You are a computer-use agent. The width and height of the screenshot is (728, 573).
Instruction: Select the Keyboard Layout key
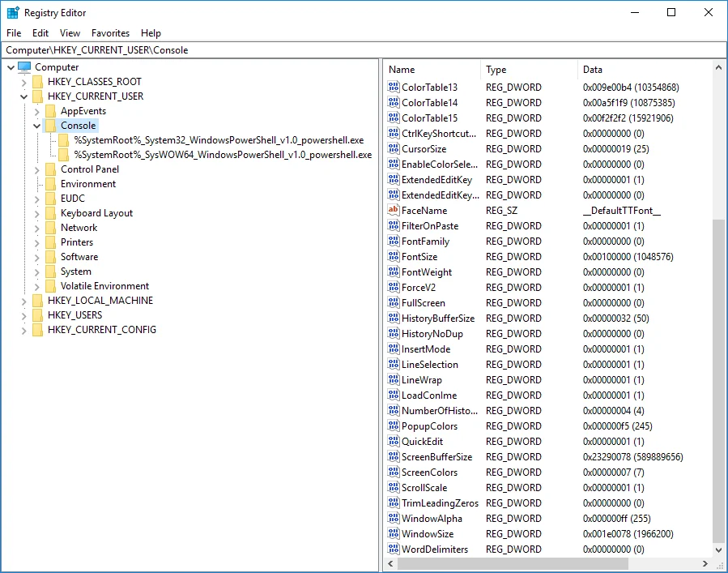click(x=96, y=213)
